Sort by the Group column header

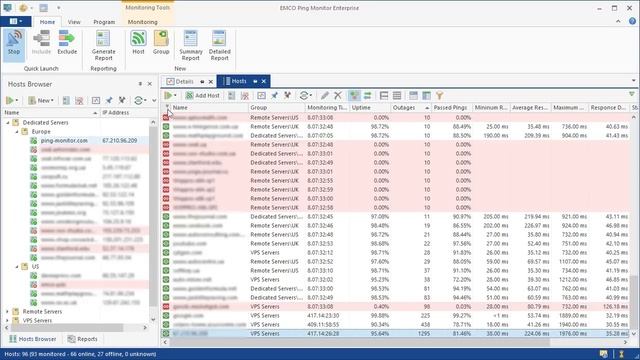click(276, 107)
